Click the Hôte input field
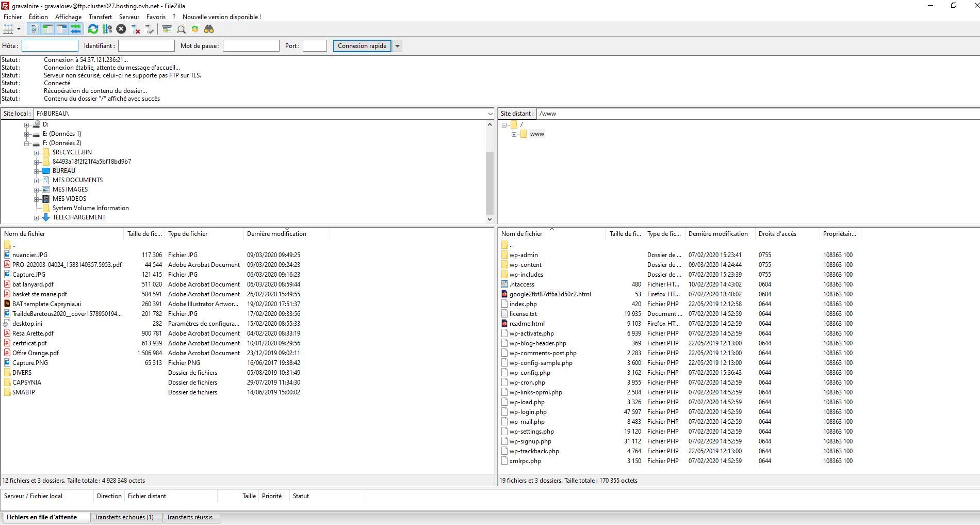Screen dimensions: 980x525 coord(50,46)
